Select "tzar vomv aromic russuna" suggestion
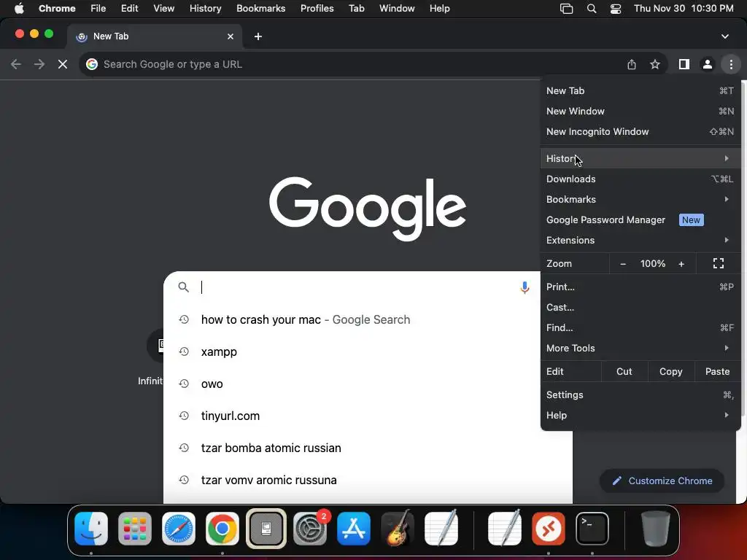Viewport: 747px width, 560px height. click(x=368, y=480)
